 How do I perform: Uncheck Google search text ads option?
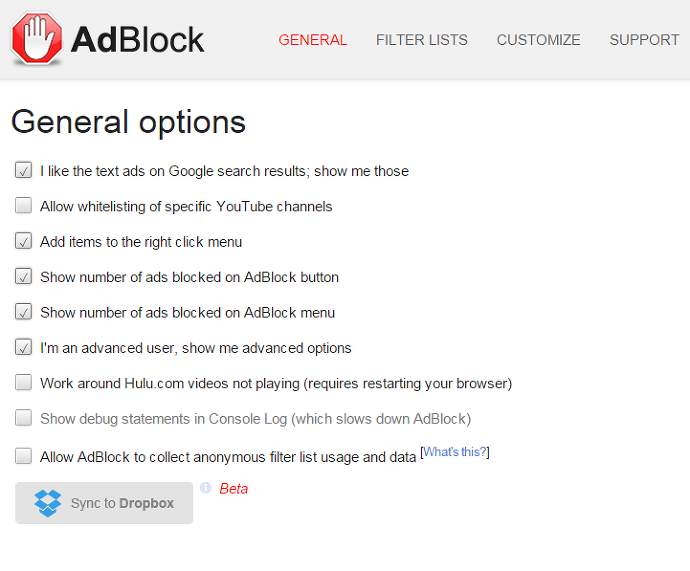click(x=23, y=170)
